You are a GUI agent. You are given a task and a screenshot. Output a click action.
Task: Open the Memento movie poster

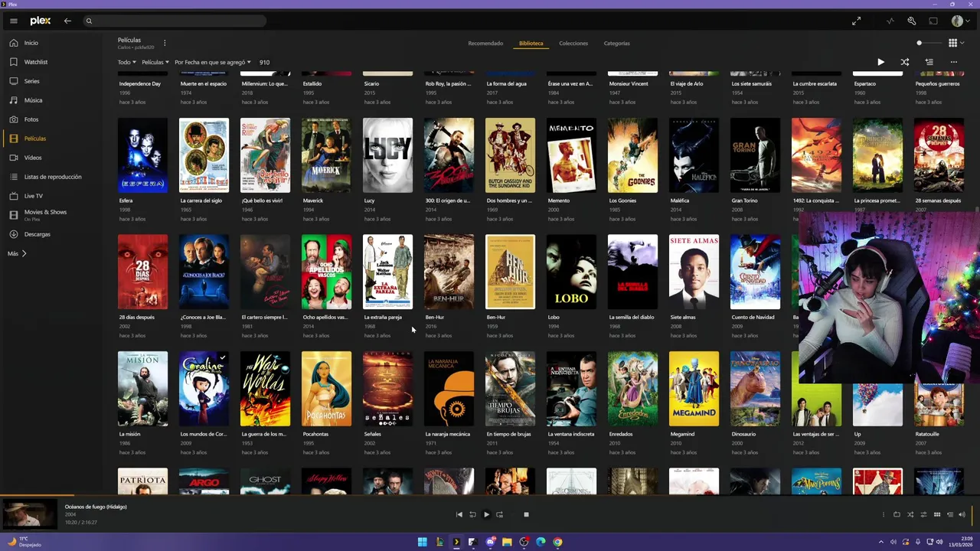tap(571, 155)
